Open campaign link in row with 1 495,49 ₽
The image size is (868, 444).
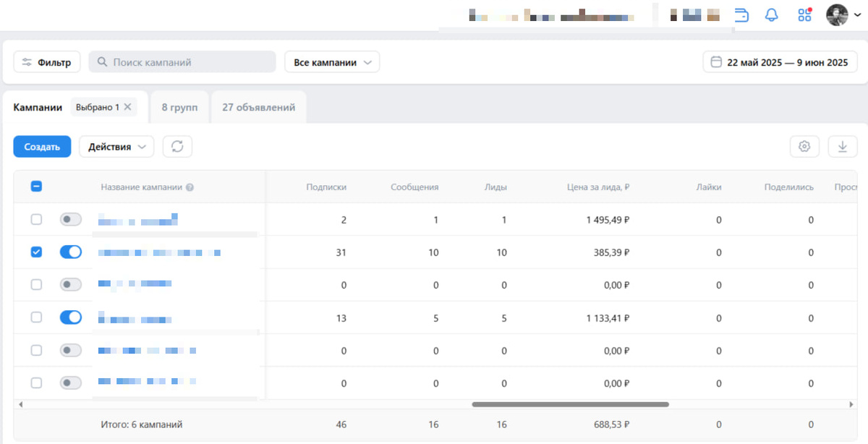coord(138,220)
